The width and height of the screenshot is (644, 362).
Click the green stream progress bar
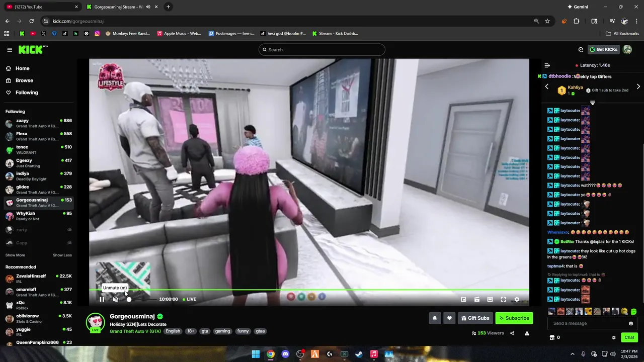tap(309, 290)
